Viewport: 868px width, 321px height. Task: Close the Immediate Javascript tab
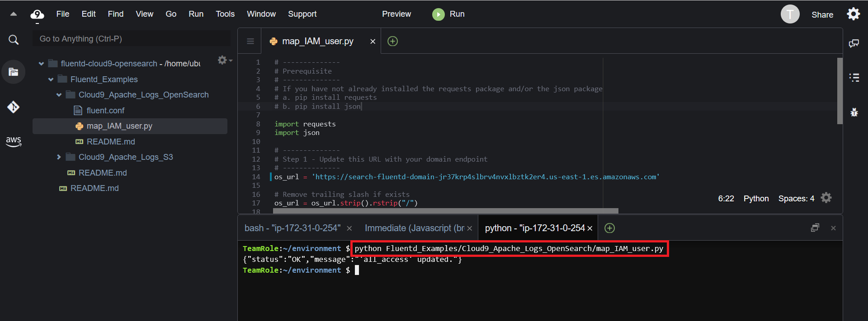point(470,228)
